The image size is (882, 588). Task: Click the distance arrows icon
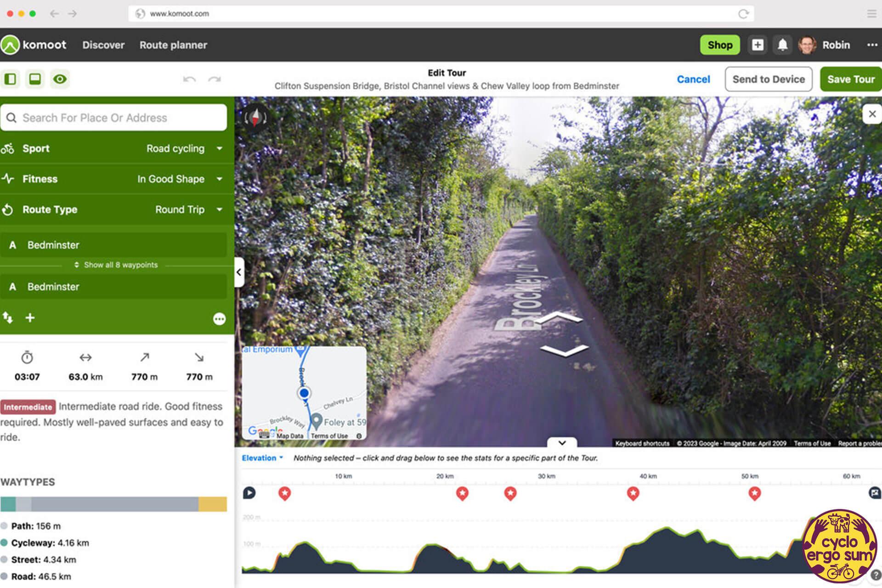tap(85, 357)
